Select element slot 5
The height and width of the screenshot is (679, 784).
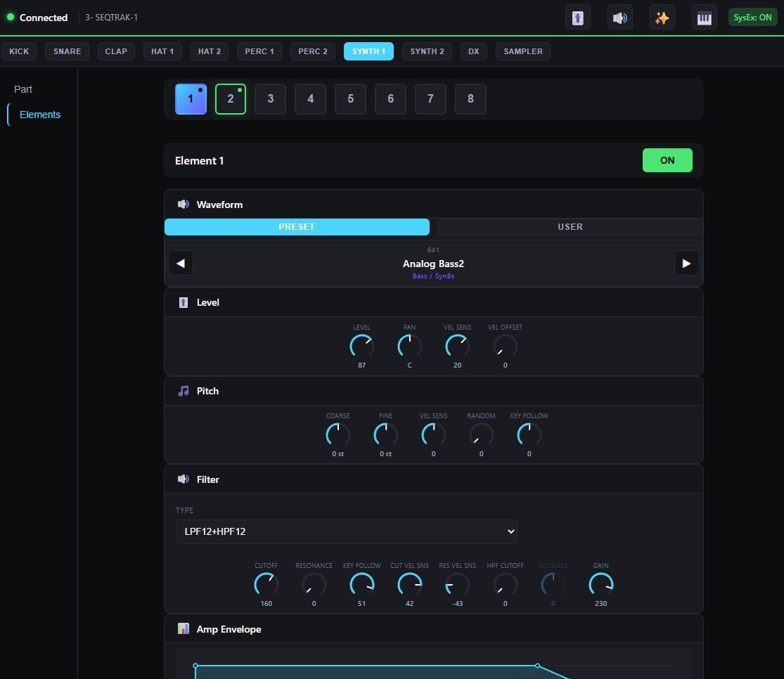point(350,99)
